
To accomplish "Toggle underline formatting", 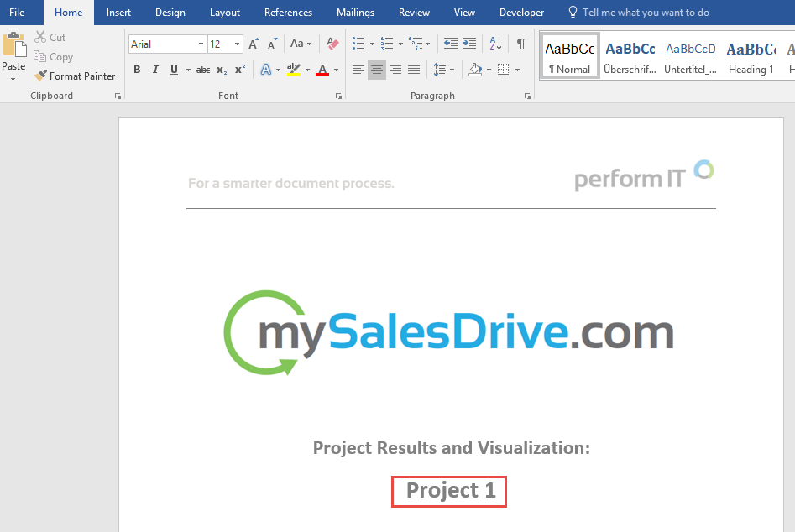I will point(174,70).
